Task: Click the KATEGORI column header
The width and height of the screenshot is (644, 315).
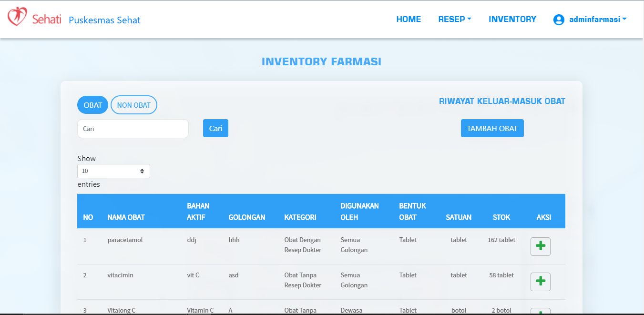Action: point(300,217)
